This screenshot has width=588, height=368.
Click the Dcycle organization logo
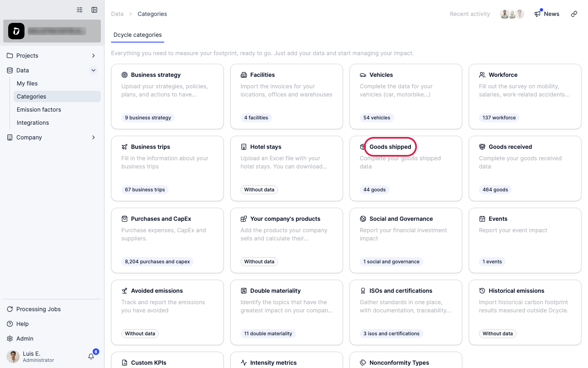pos(16,31)
